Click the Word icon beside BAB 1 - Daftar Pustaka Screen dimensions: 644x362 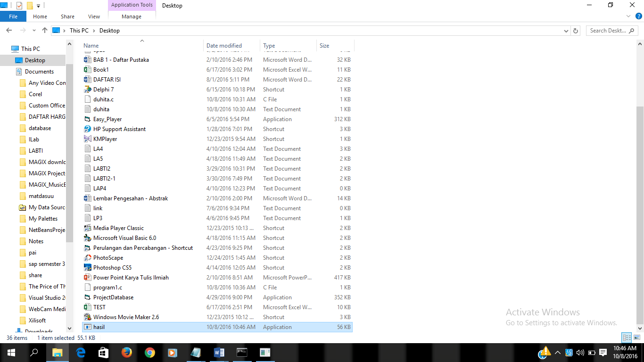click(87, 60)
